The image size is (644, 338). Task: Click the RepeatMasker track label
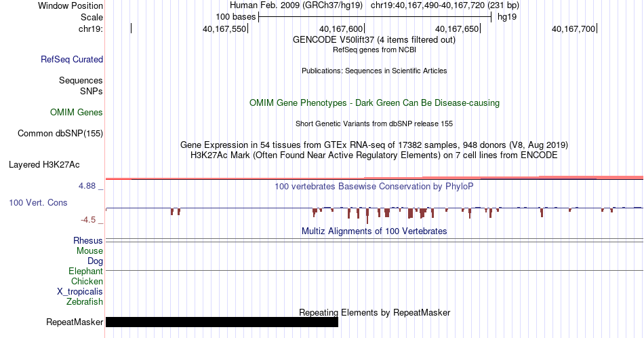75,322
